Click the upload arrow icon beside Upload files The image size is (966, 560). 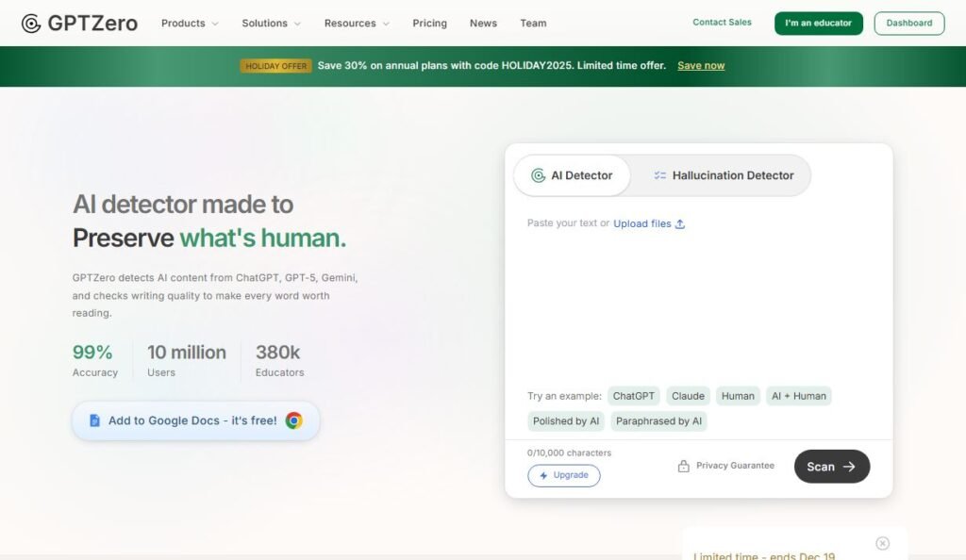click(680, 224)
